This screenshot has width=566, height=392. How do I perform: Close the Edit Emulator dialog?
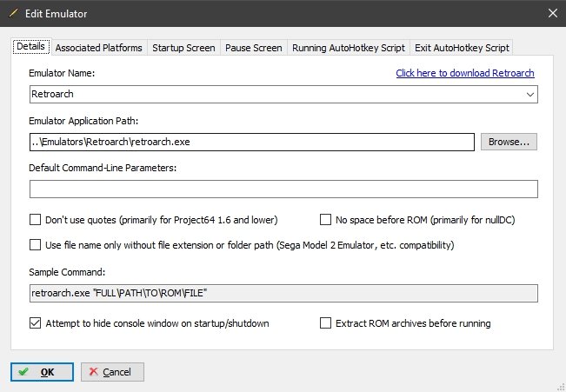pos(553,13)
